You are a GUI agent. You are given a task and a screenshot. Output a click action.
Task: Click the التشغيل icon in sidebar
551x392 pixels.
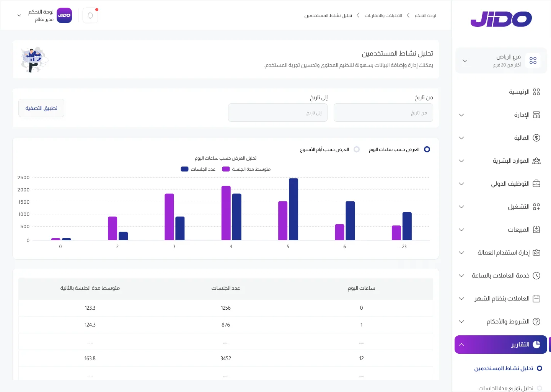pyautogui.click(x=536, y=207)
